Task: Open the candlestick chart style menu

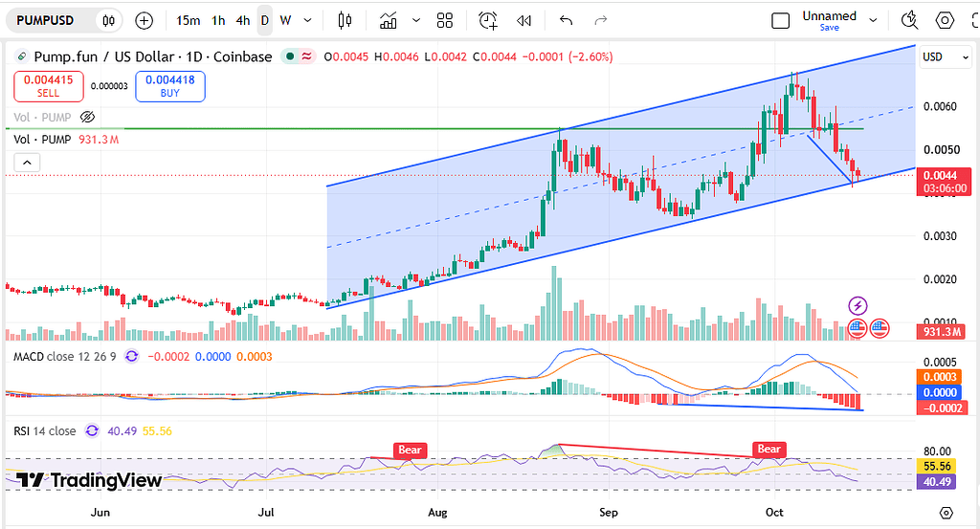Action: (x=345, y=21)
